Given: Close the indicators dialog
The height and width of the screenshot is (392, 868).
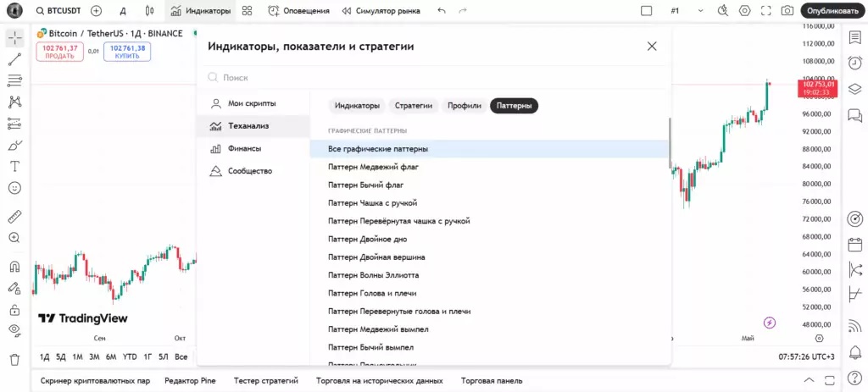Looking at the screenshot, I should 652,47.
